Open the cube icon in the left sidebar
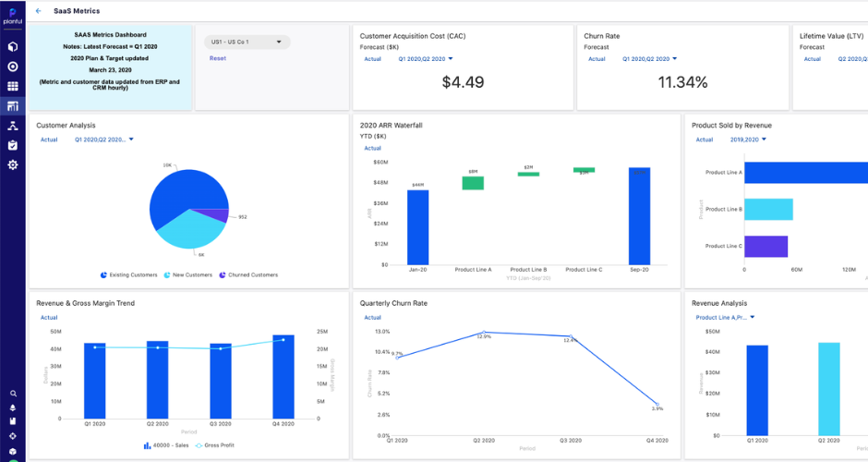Image resolution: width=868 pixels, height=462 pixels. [13, 46]
